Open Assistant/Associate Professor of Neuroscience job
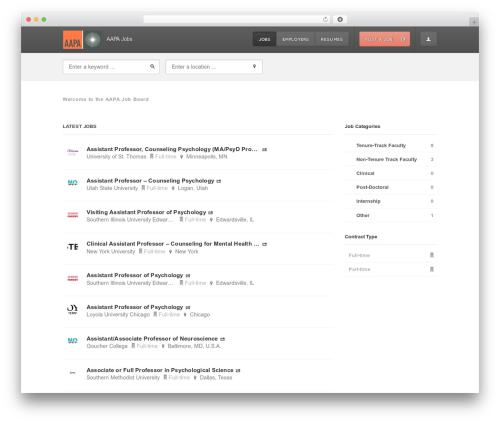Screen dimensions: 500x423 coord(152,339)
